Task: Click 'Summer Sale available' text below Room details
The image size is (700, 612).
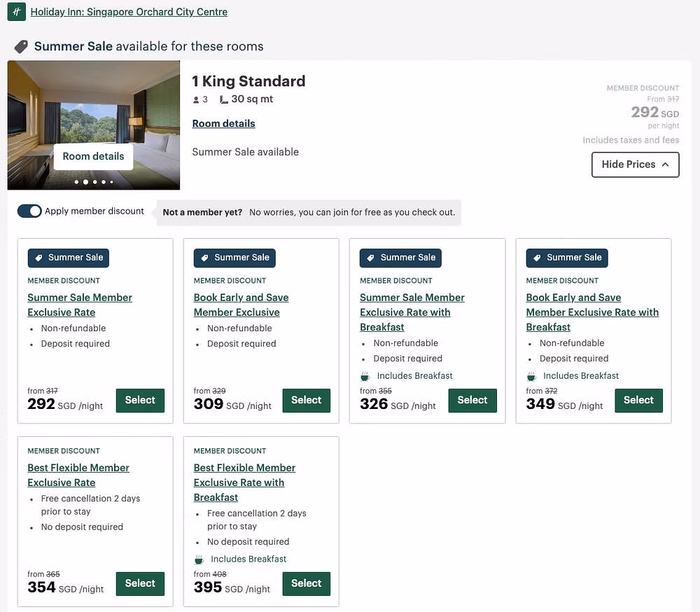Action: pos(246,152)
